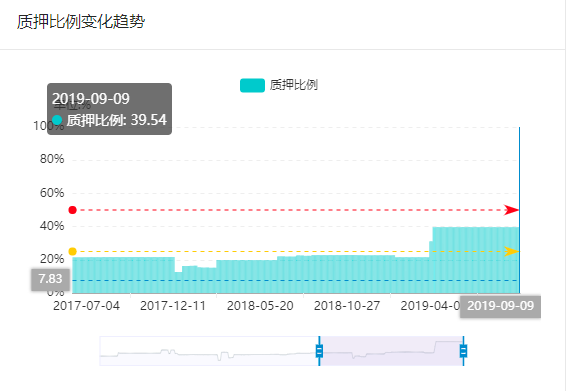The image size is (566, 391).
Task: Grab the left zoom slider handle
Action: 319,351
